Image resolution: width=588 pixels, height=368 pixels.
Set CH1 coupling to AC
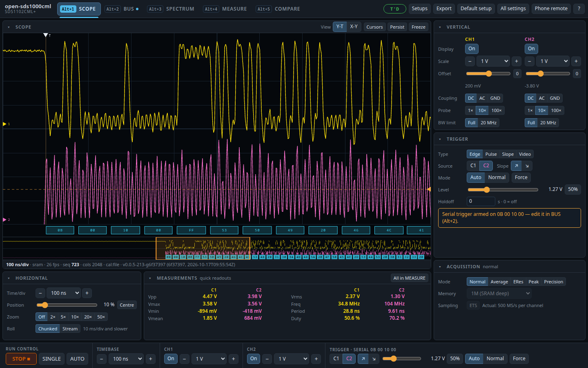tap(482, 98)
